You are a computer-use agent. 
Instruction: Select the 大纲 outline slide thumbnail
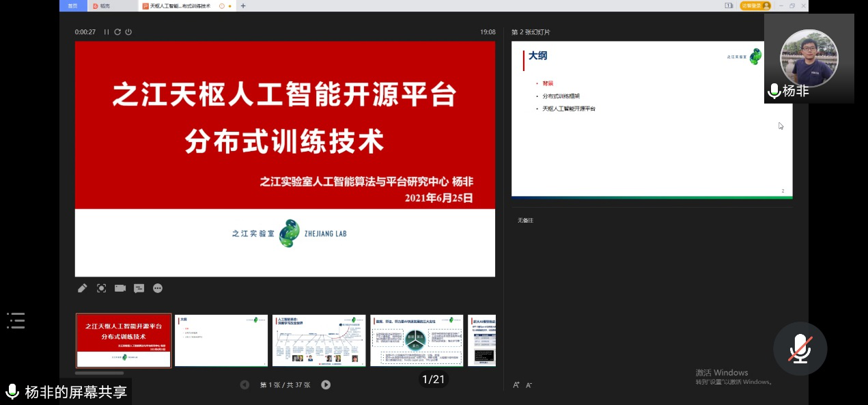point(221,340)
